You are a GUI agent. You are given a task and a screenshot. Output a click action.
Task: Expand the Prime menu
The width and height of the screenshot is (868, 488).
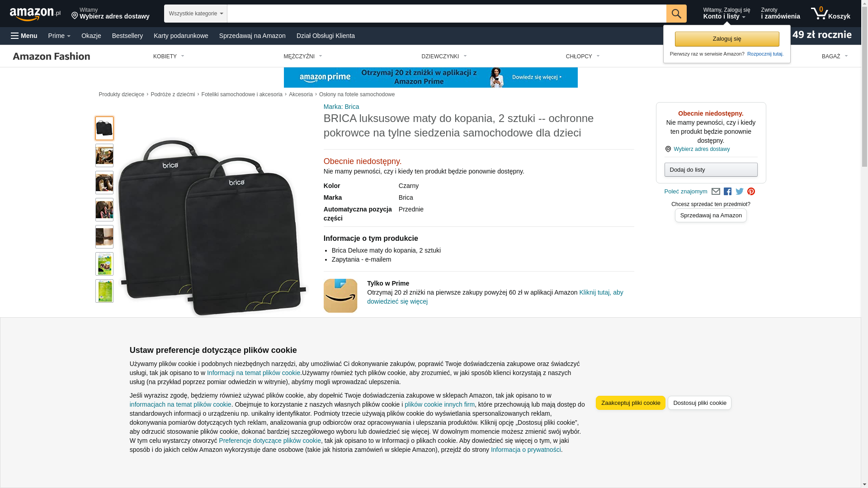(59, 36)
